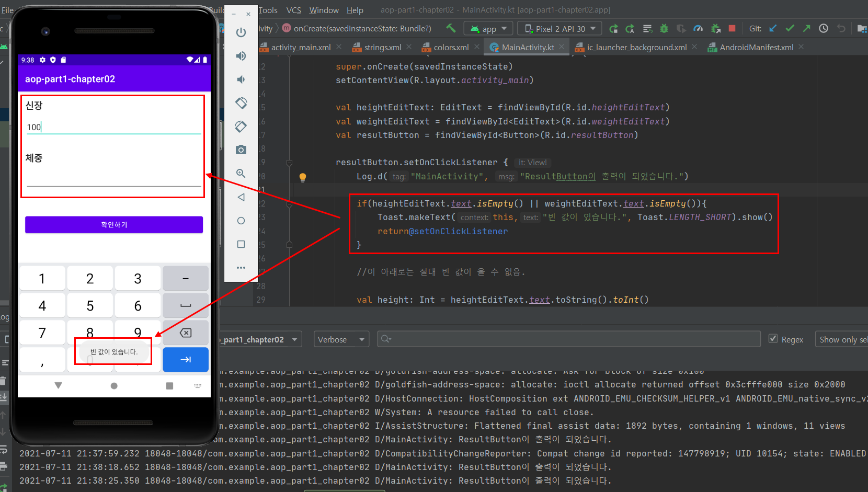Switch to ic_launcher_background.xml tab
The width and height of the screenshot is (868, 492).
point(636,48)
